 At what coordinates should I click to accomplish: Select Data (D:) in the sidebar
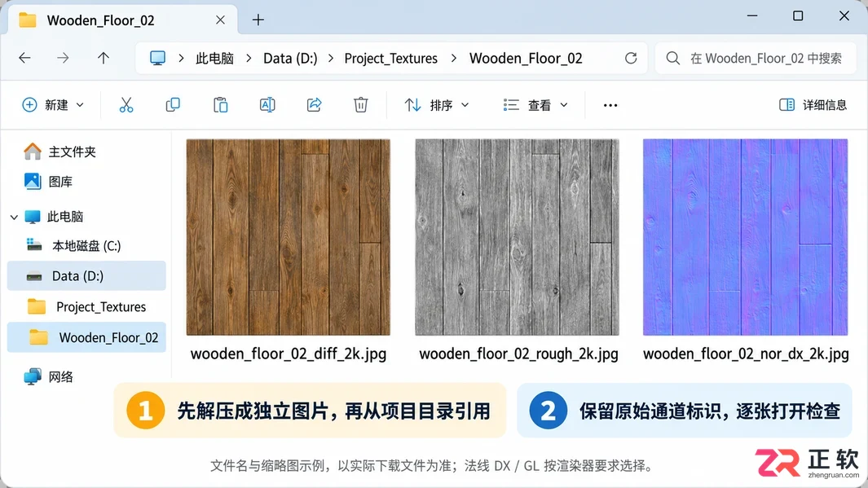tap(86, 275)
